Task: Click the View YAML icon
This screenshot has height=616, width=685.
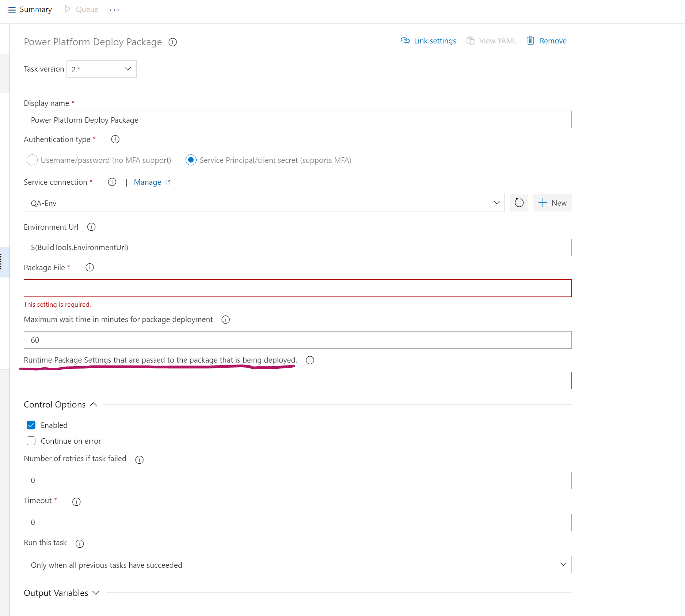Action: click(470, 41)
